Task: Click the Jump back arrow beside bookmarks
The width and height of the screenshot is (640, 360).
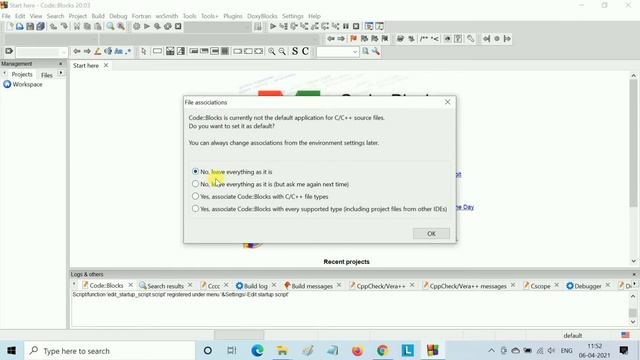Action: tap(331, 39)
